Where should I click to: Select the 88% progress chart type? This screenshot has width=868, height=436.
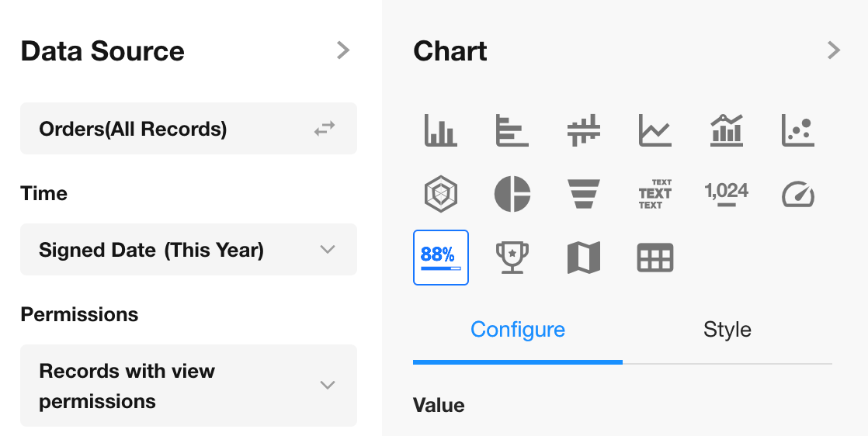[x=440, y=258]
